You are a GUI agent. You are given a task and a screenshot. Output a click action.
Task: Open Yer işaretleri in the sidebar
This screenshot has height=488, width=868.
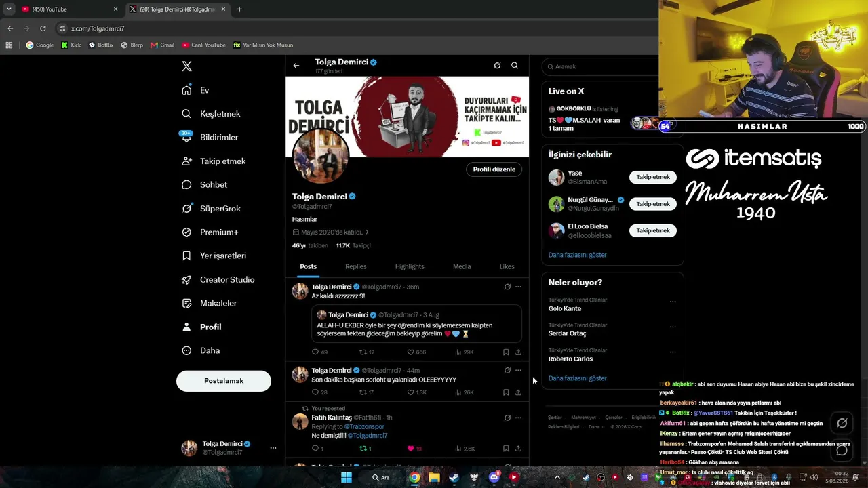[x=214, y=256]
